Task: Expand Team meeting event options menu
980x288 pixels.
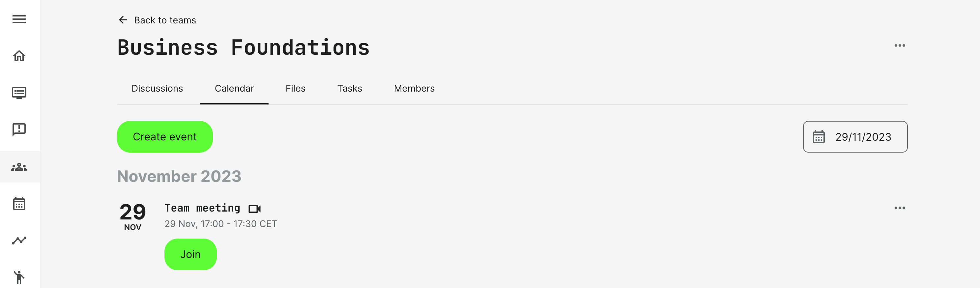Action: point(899,208)
